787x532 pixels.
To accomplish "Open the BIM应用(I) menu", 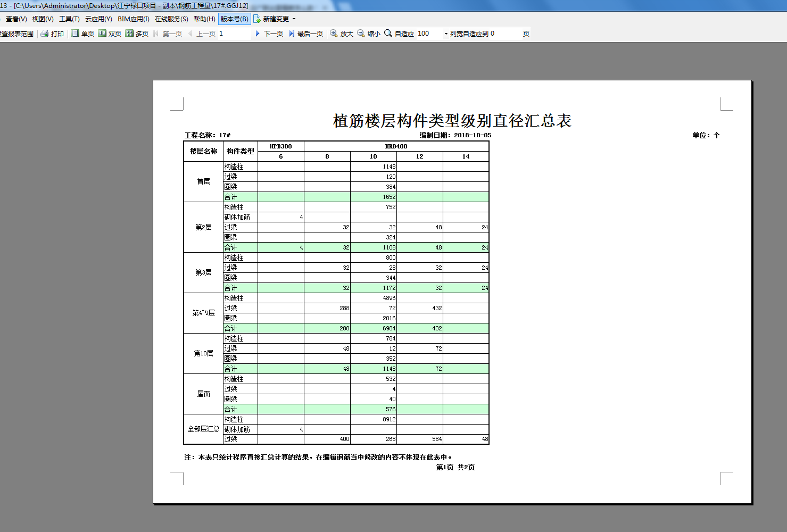I will (134, 19).
